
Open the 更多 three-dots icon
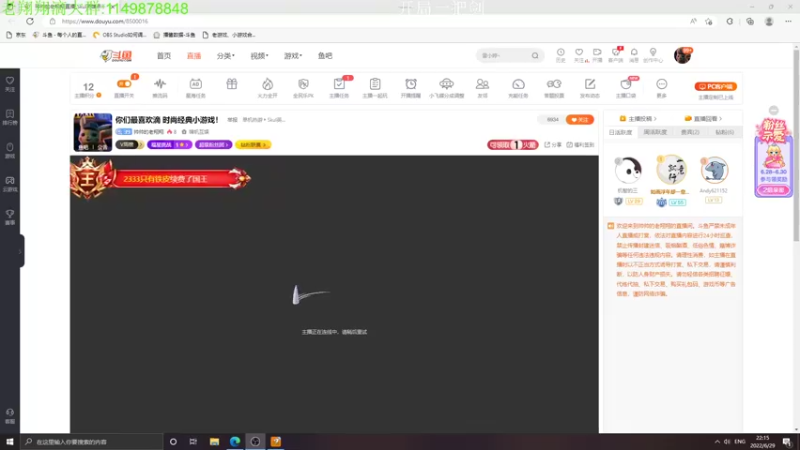click(662, 86)
